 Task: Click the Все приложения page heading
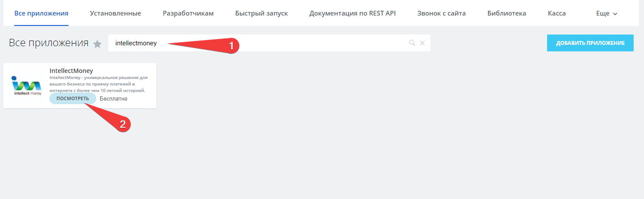pos(49,43)
